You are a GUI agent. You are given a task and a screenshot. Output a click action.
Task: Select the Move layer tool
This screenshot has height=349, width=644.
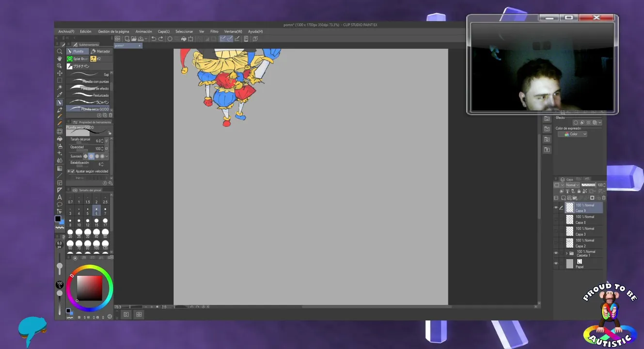[60, 73]
